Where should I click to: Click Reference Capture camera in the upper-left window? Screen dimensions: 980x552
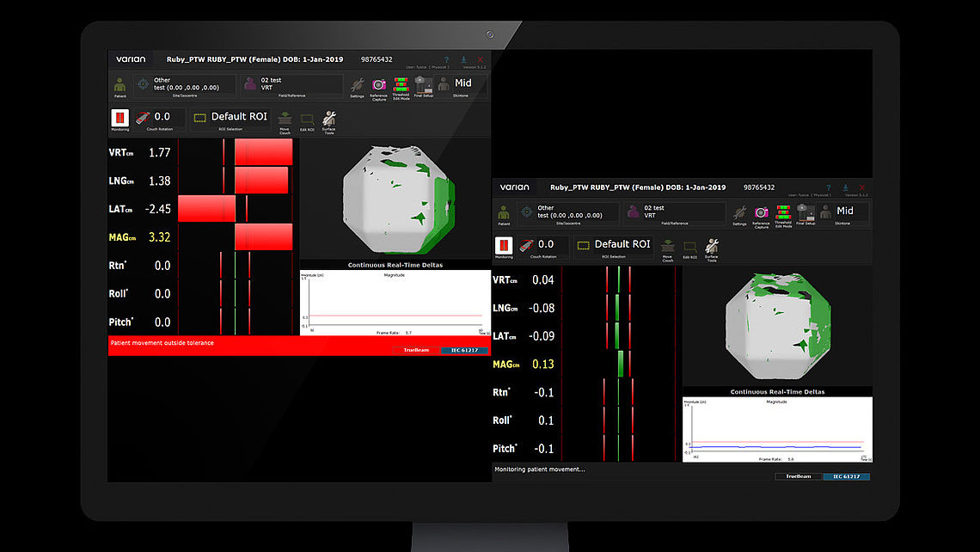[x=378, y=85]
